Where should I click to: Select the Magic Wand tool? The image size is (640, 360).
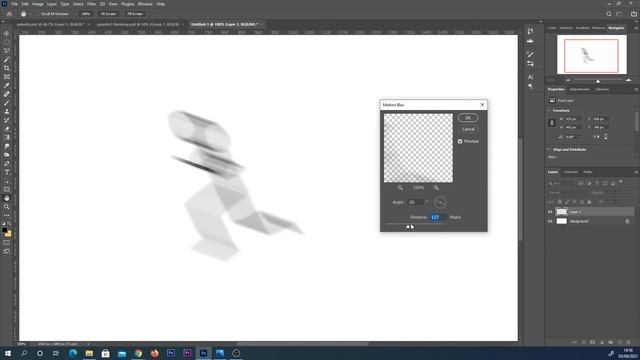point(7,60)
